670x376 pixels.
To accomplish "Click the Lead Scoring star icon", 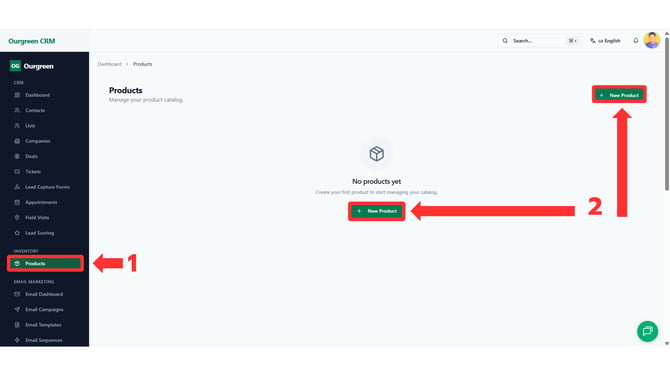I will click(17, 233).
